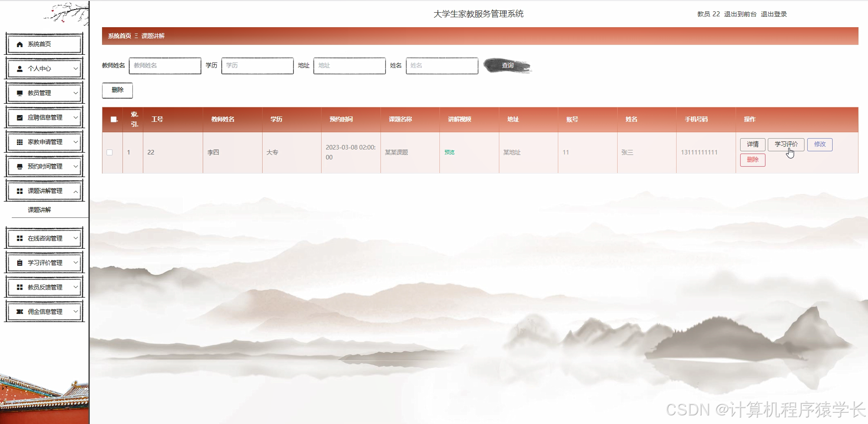Click the chart icon beside 应聘信息管理
Image resolution: width=868 pixels, height=424 pixels.
(x=20, y=118)
